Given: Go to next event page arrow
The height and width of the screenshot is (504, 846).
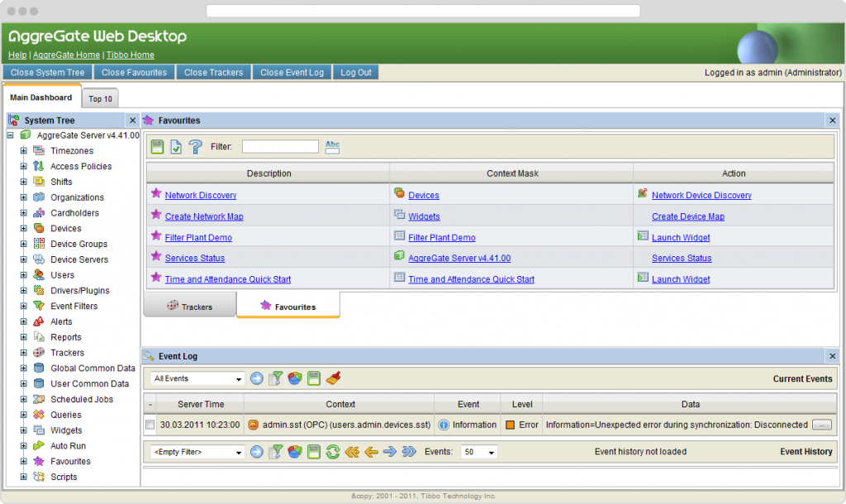Looking at the screenshot, I should (390, 452).
